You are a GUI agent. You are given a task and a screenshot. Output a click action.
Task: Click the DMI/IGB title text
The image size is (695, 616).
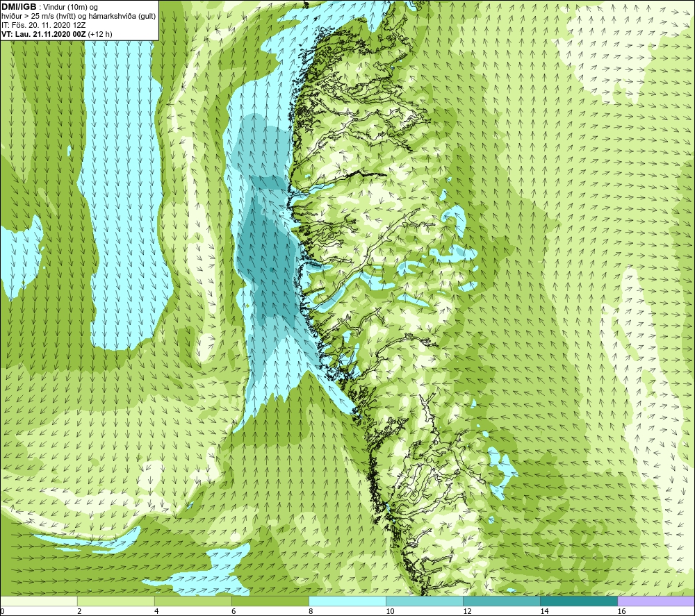pos(19,7)
